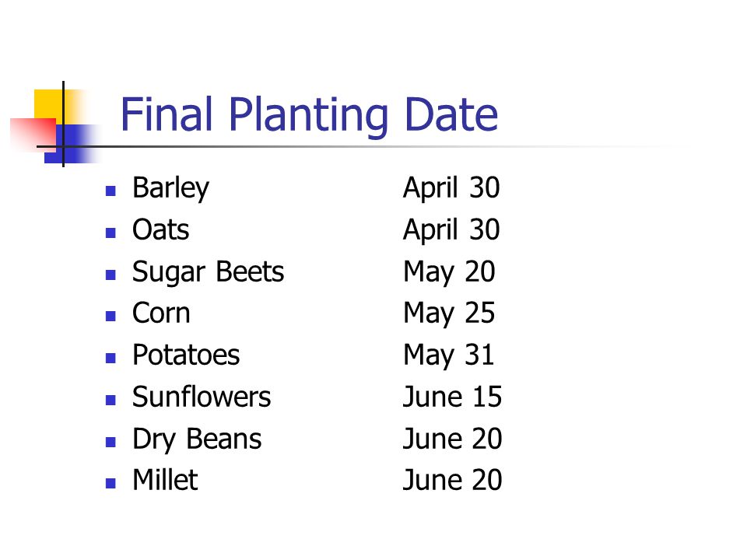
Task: Click the Final Planting Date title
Action: pos(309,114)
